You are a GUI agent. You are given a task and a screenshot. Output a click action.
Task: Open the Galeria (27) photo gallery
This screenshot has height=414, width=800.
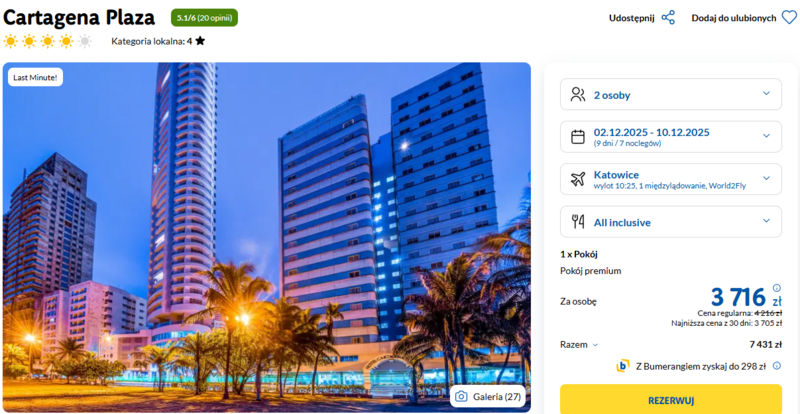coord(487,397)
